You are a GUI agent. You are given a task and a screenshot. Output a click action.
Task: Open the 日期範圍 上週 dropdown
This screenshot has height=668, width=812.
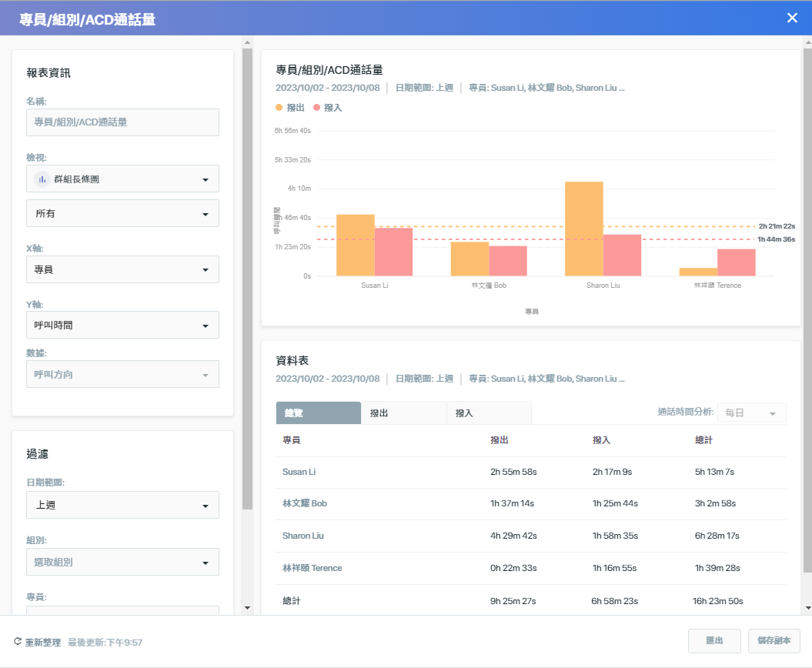tap(122, 505)
